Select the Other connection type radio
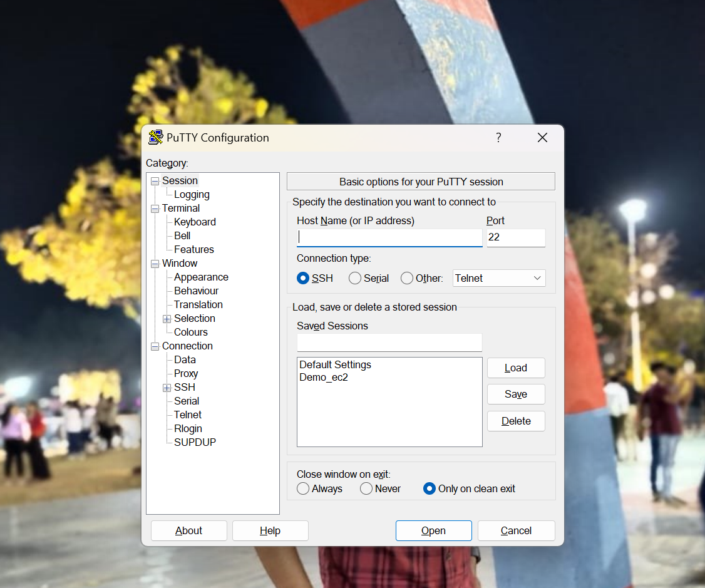Screen dimensions: 705x588 tap(407, 278)
